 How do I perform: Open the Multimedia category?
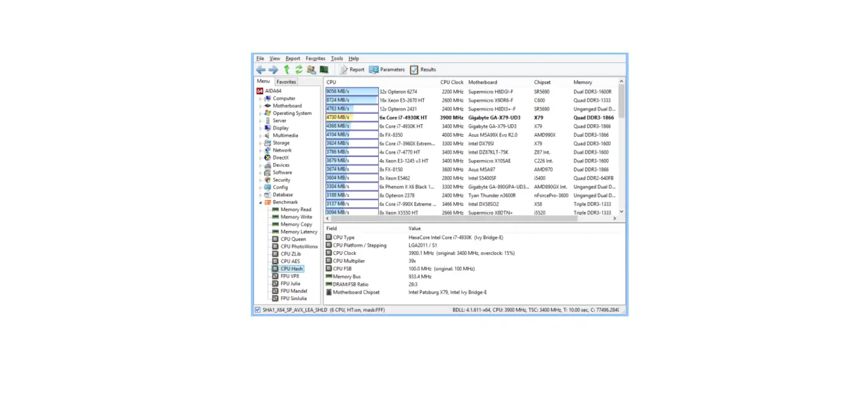285,135
